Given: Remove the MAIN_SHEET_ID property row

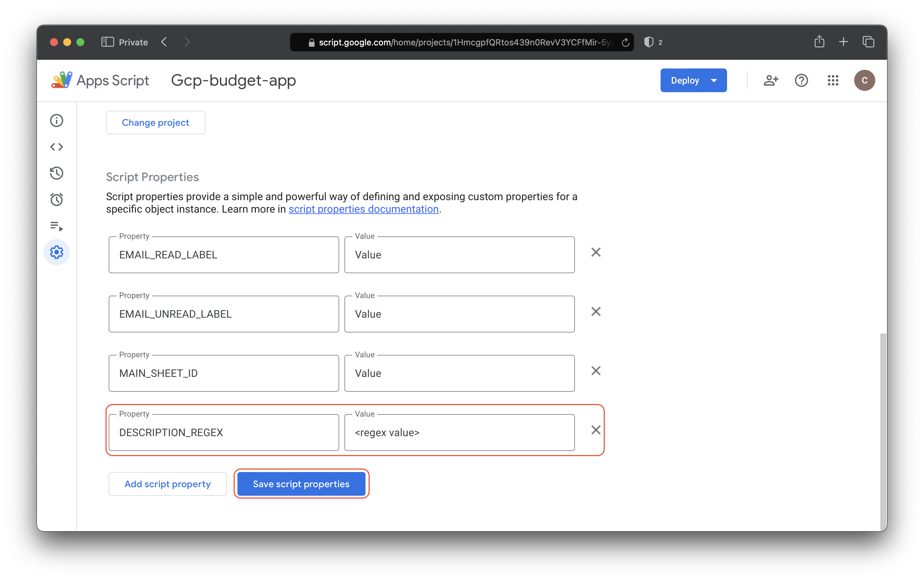Looking at the screenshot, I should tap(596, 371).
